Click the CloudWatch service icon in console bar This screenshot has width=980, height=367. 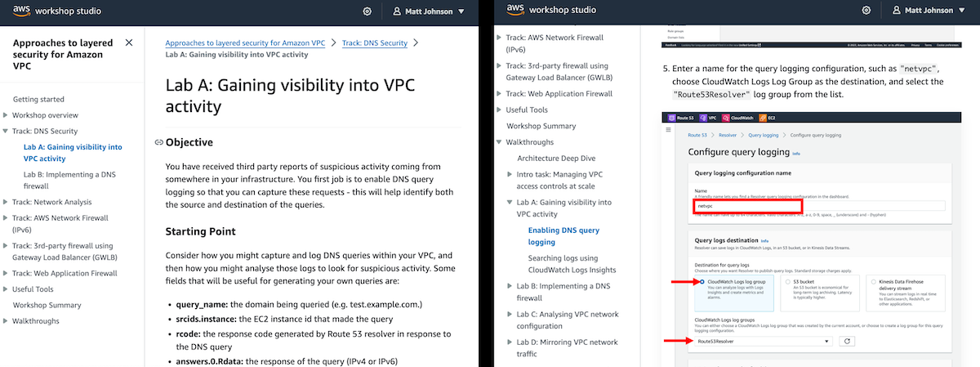724,118
